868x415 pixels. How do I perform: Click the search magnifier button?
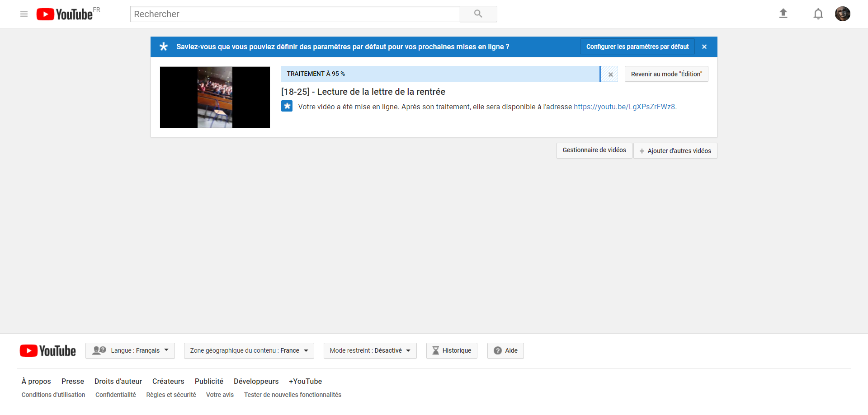tap(478, 14)
